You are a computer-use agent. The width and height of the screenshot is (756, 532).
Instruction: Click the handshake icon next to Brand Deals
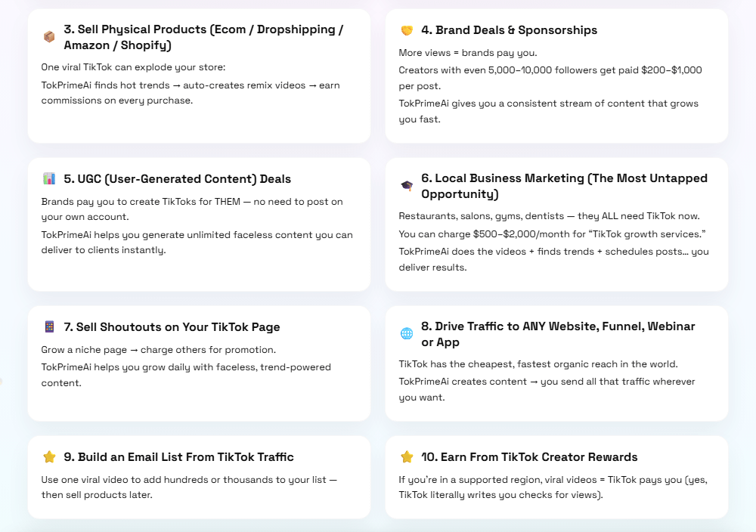(x=407, y=31)
